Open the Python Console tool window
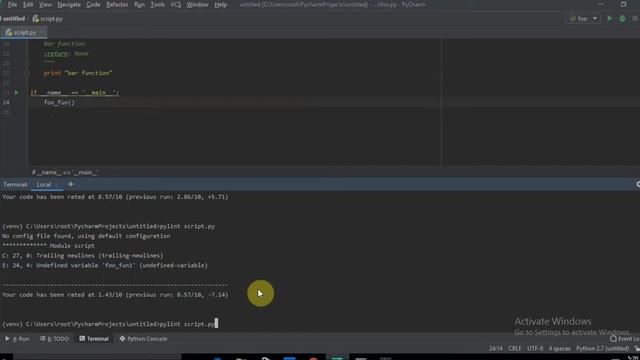The height and width of the screenshot is (360, 640). click(143, 339)
